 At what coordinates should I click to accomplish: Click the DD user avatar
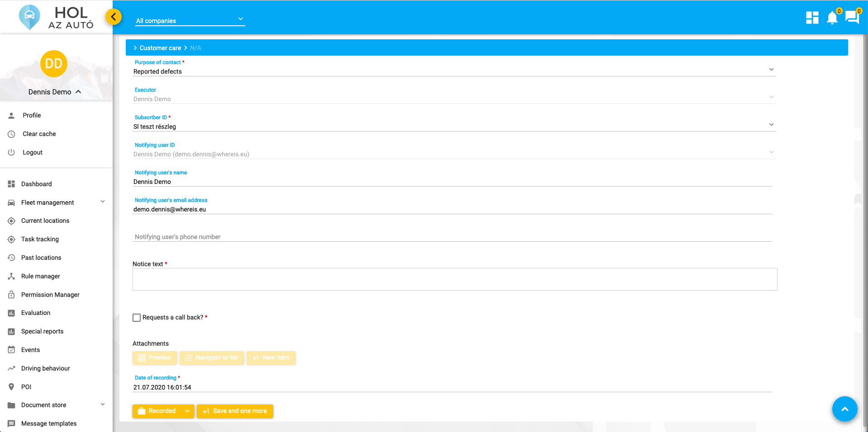click(x=54, y=64)
